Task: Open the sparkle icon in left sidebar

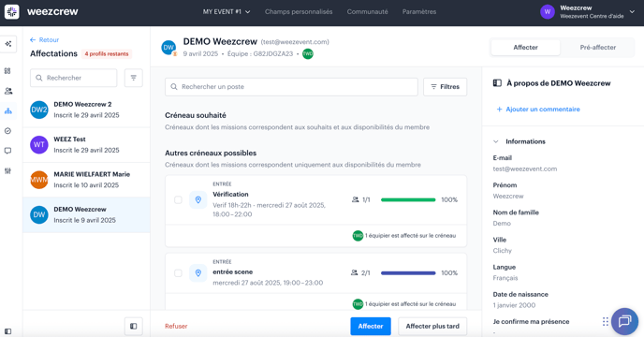Action: [7, 44]
